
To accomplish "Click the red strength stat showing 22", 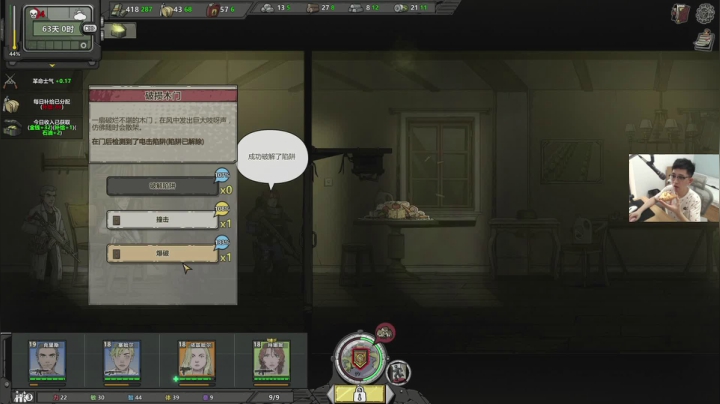I will (60, 398).
